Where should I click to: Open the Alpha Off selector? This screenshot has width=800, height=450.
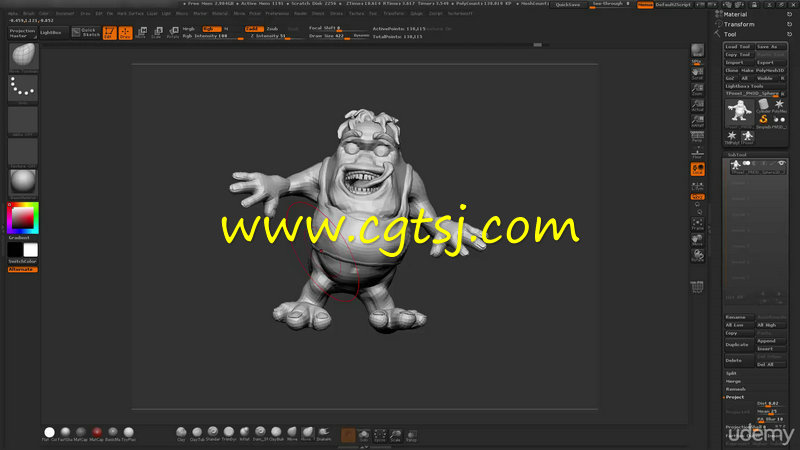pos(23,121)
